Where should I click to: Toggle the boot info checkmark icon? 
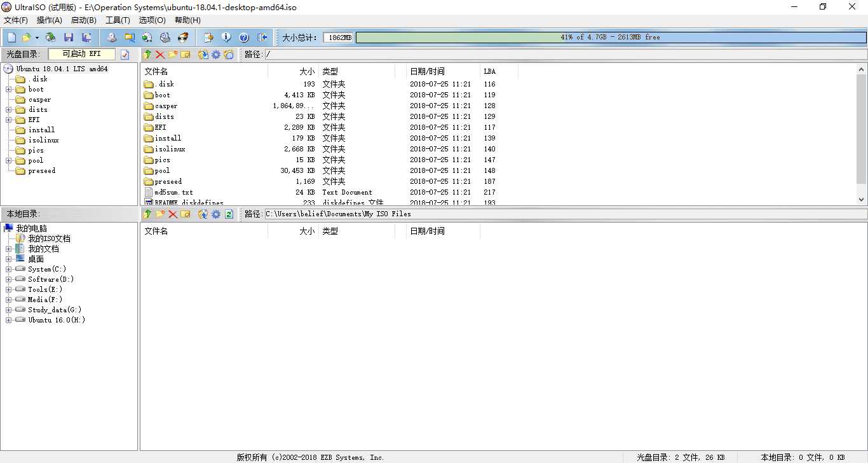[125, 55]
